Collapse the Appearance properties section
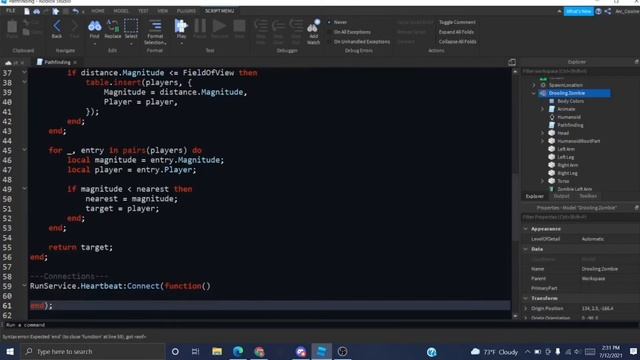640x360 pixels. pos(526,229)
